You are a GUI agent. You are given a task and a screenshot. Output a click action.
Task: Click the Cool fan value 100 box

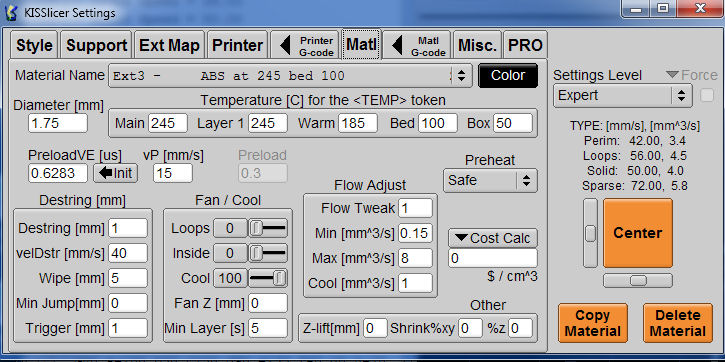click(x=230, y=278)
